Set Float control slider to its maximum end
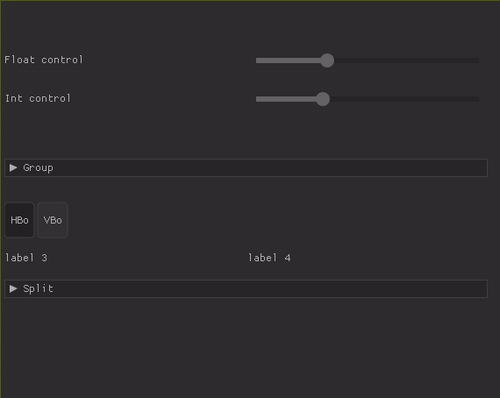Image resolution: width=500 pixels, height=398 pixels. click(x=479, y=60)
